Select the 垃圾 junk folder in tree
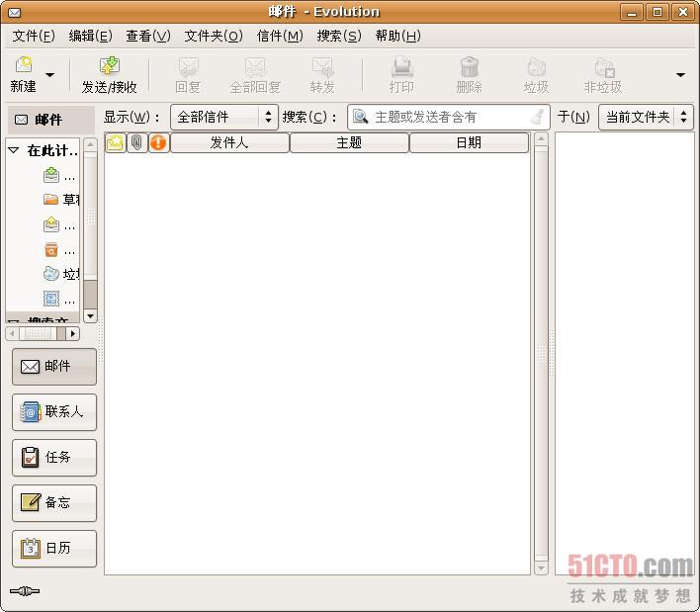 coord(61,274)
